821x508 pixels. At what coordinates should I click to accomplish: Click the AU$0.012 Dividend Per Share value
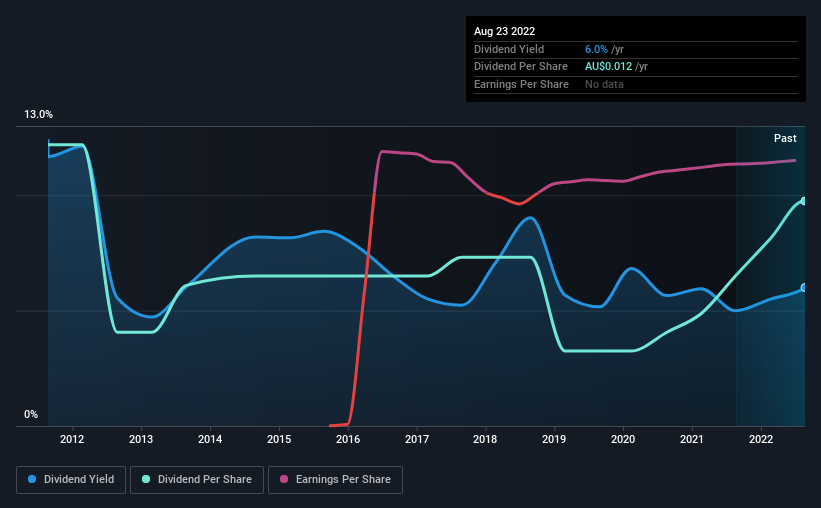[608, 67]
